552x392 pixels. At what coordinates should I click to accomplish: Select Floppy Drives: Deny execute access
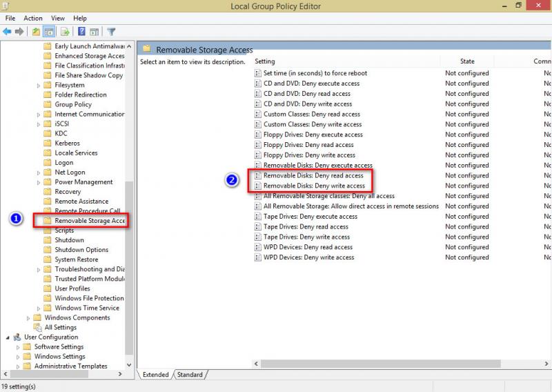click(x=313, y=135)
